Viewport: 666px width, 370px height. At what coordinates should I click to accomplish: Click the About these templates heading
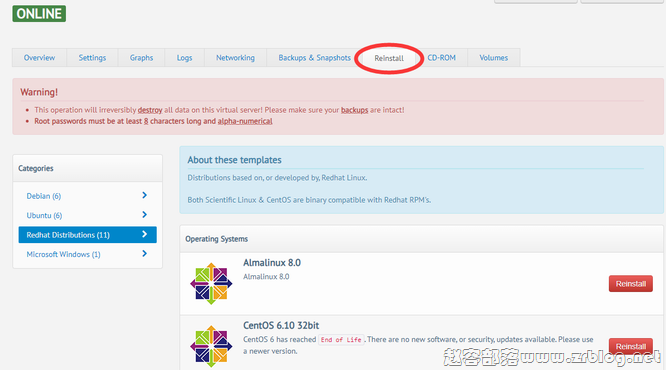tap(234, 160)
